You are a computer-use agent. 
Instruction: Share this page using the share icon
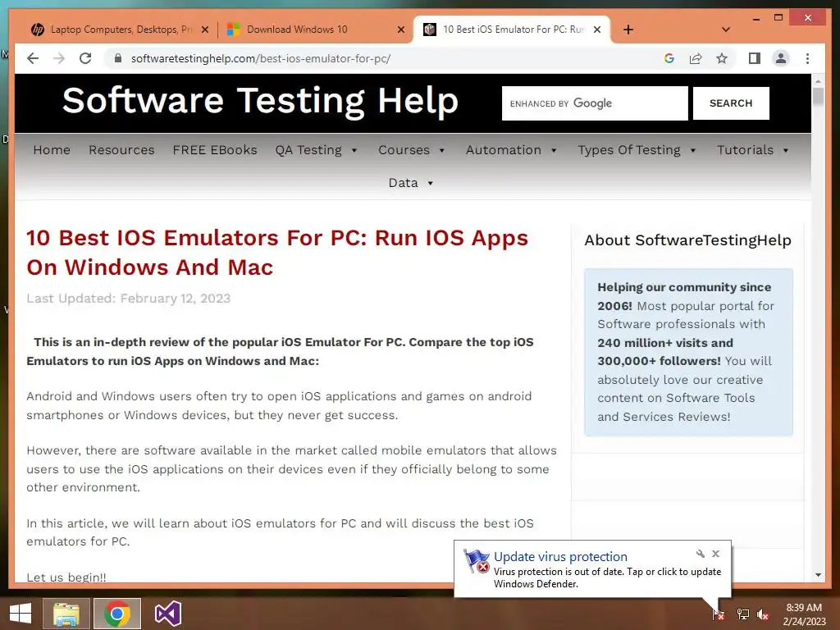[696, 58]
